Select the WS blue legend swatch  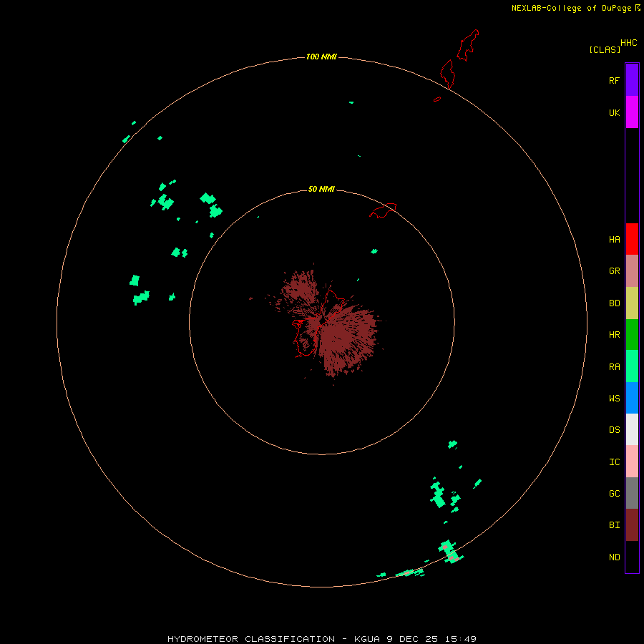632,398
